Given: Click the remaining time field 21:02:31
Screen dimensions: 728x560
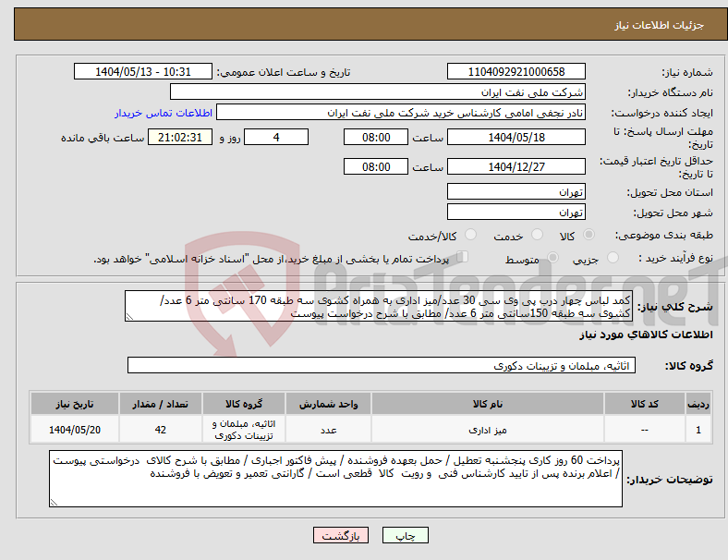Looking at the screenshot, I should tap(180, 137).
